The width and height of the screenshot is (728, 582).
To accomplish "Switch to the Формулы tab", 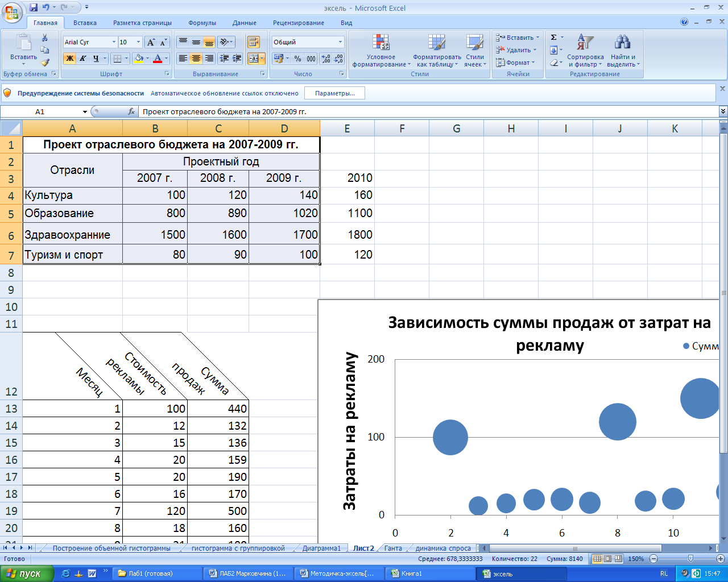I will click(x=202, y=23).
